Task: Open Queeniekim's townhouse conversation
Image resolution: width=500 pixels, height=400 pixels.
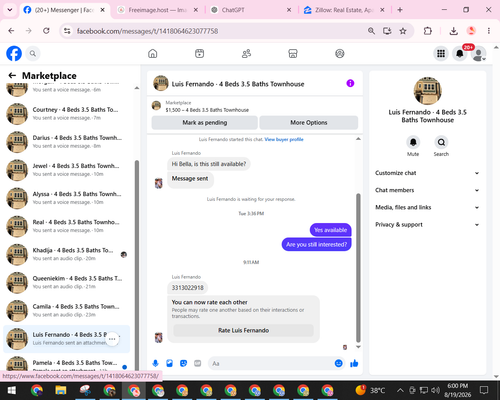Action: (67, 282)
